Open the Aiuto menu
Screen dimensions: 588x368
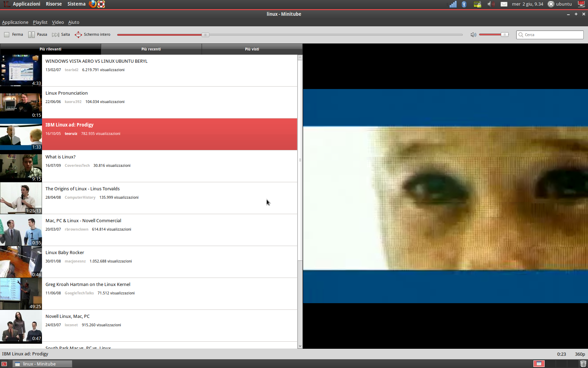73,22
